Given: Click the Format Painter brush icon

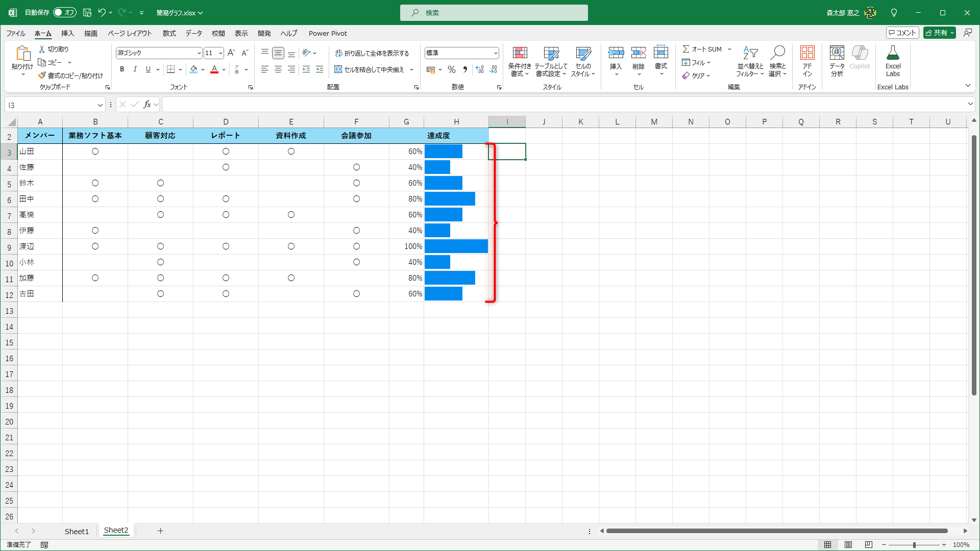Looking at the screenshot, I should (42, 76).
